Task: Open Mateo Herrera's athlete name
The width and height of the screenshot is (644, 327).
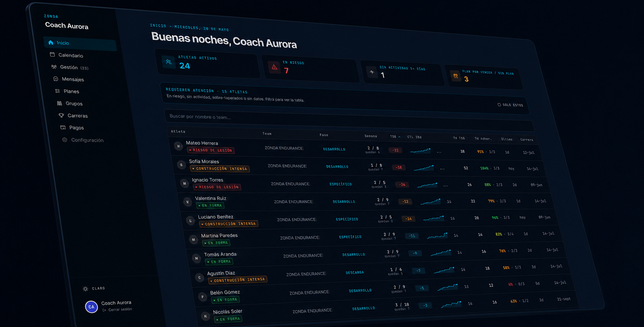Action: [x=202, y=143]
